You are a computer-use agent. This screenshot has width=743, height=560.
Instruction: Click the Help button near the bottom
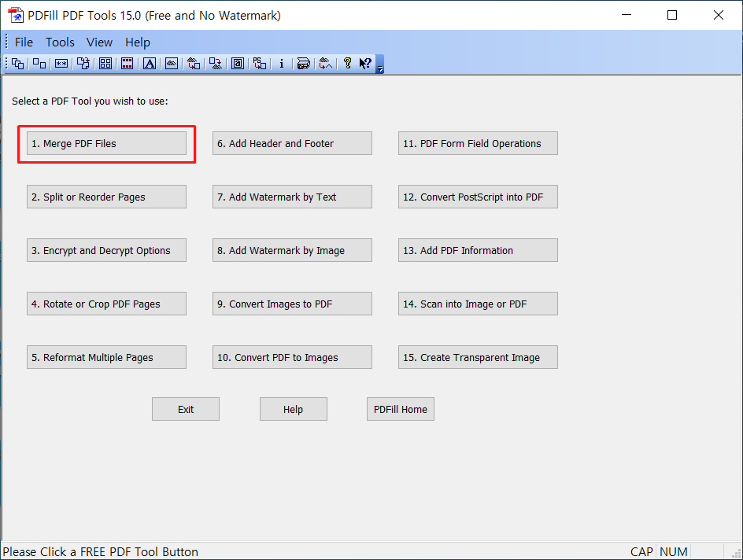pos(294,410)
